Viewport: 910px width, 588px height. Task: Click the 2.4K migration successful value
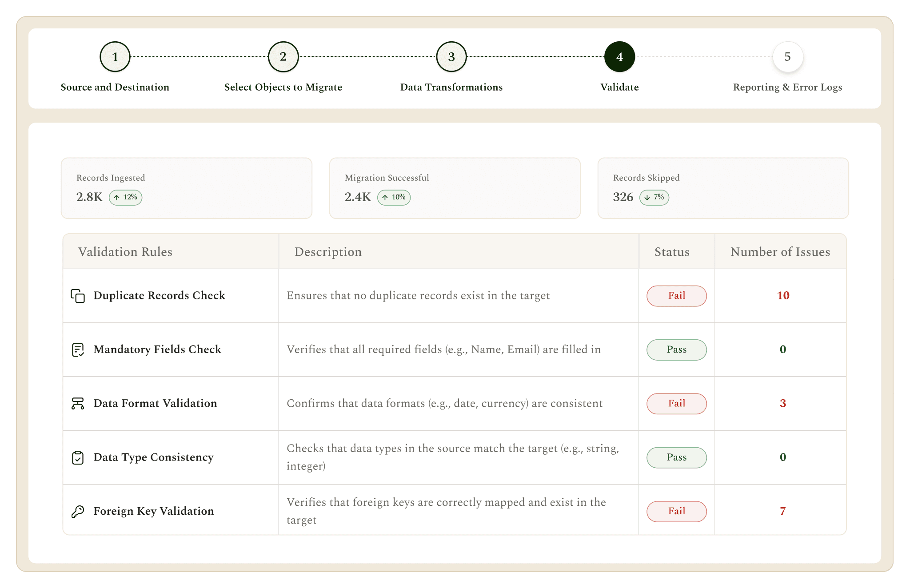(x=358, y=197)
